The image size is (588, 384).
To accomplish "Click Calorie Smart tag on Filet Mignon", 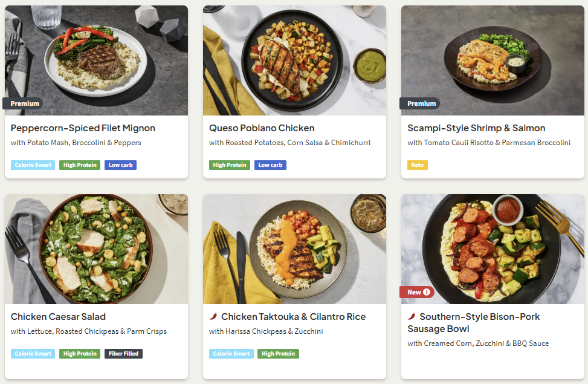I will click(33, 165).
